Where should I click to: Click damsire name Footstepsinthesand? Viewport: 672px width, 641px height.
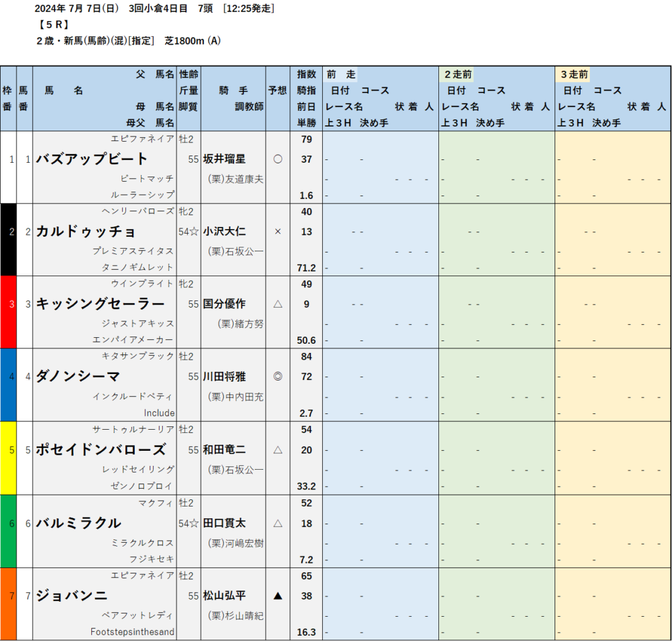pos(133,632)
